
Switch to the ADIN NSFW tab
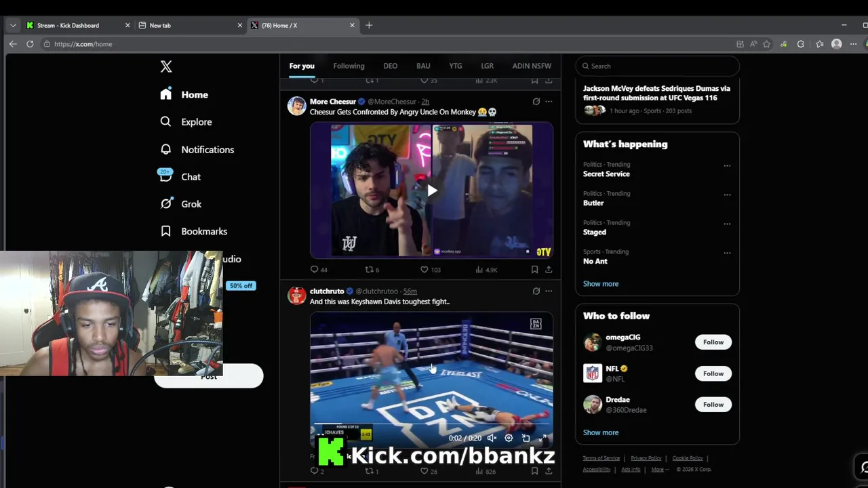click(532, 66)
